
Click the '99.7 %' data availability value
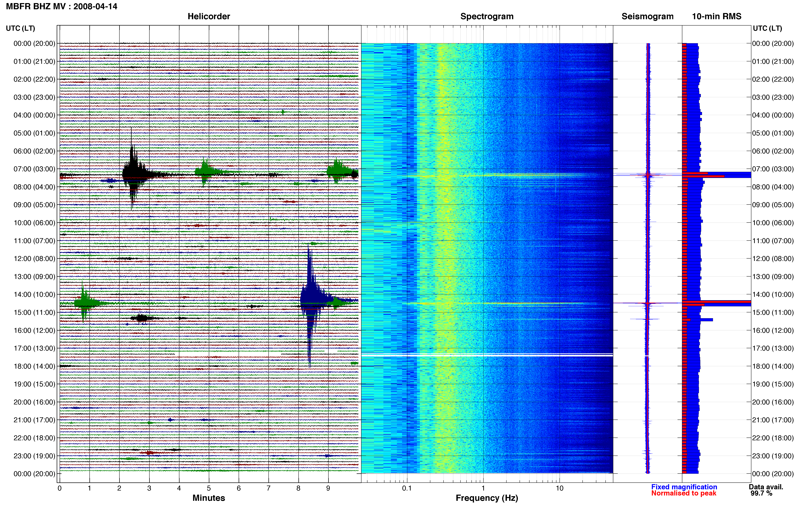click(x=761, y=493)
